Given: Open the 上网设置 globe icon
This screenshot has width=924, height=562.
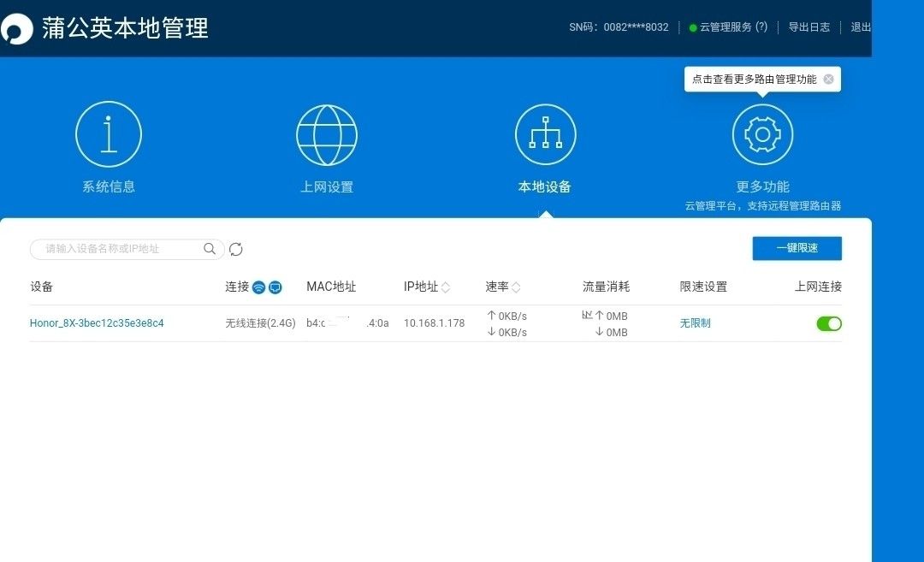Looking at the screenshot, I should (326, 134).
